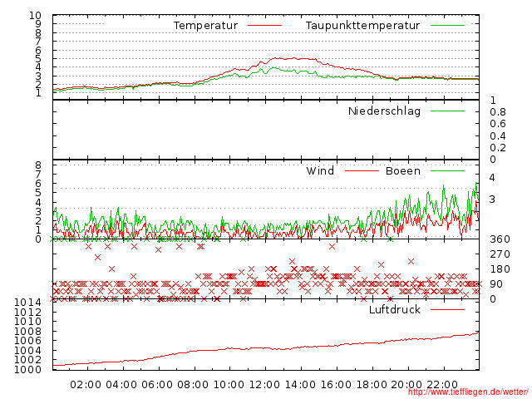Screen dimensions: 532x399
Task: Click the 10 label on temperature axis
Action: tap(35, 16)
